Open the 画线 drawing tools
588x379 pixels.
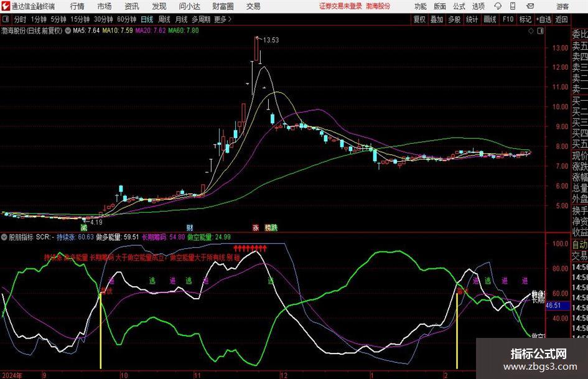click(490, 19)
